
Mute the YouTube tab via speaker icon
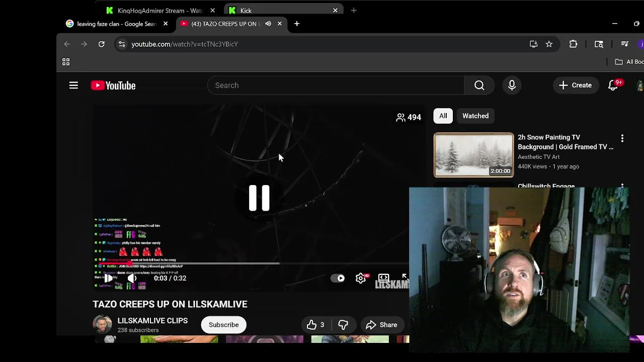click(268, 24)
